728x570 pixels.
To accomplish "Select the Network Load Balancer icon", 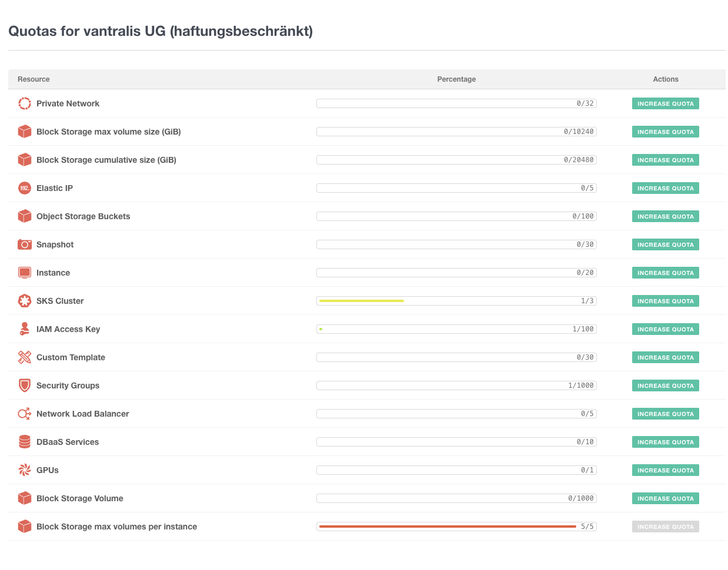I will 24,413.
